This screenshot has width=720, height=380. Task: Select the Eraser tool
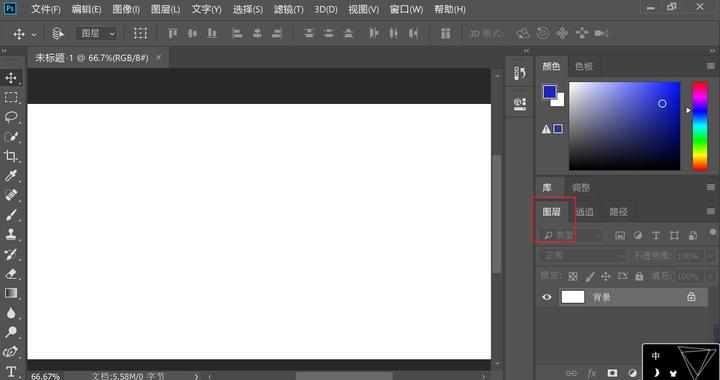point(11,274)
